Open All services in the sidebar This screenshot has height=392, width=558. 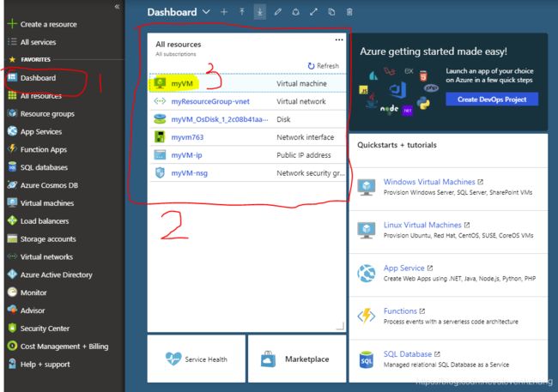[x=38, y=42]
